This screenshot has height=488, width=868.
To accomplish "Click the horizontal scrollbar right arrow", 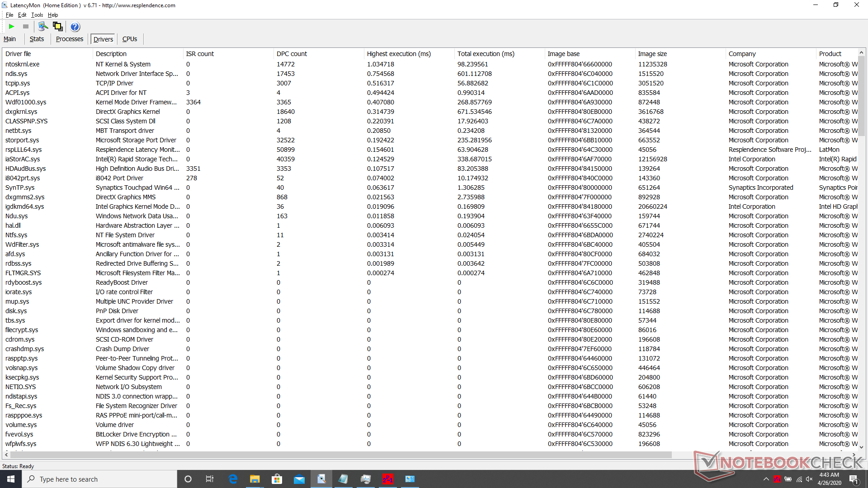I will coord(854,455).
